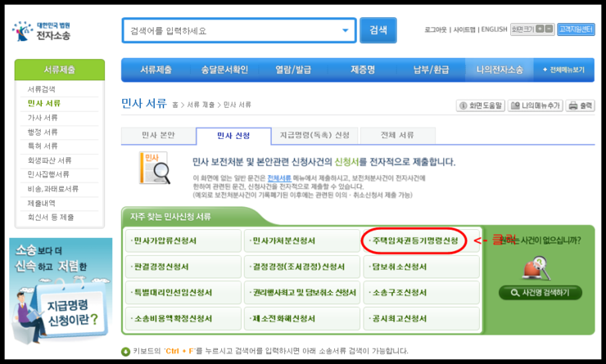Select 서류검색 in the sidebar
Screen dimensions: 606x364
[41, 89]
